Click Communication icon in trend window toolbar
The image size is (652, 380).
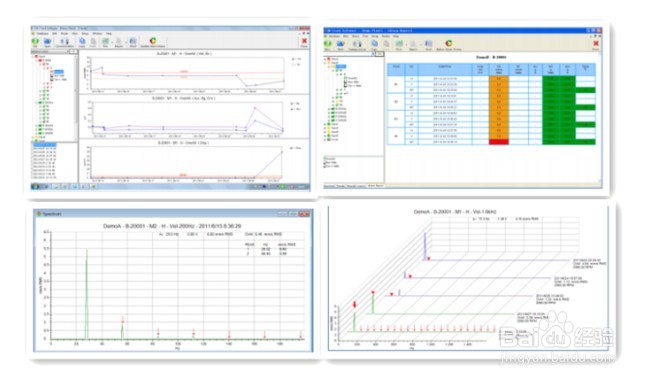click(x=64, y=42)
